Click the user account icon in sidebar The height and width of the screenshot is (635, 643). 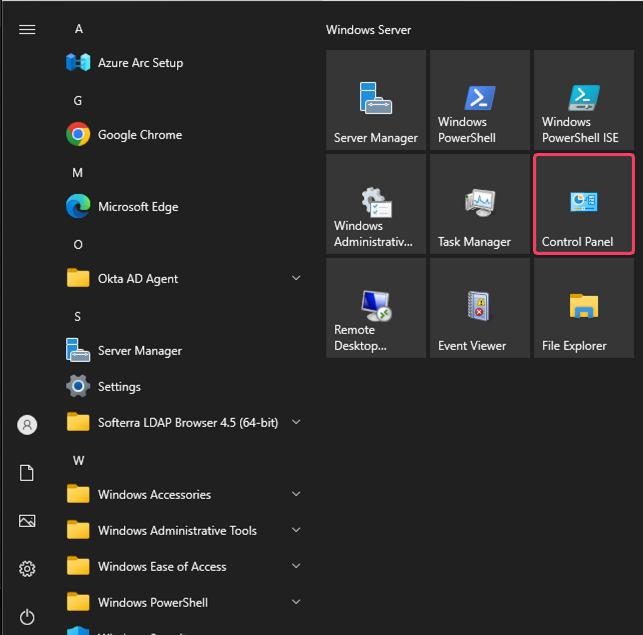[27, 425]
